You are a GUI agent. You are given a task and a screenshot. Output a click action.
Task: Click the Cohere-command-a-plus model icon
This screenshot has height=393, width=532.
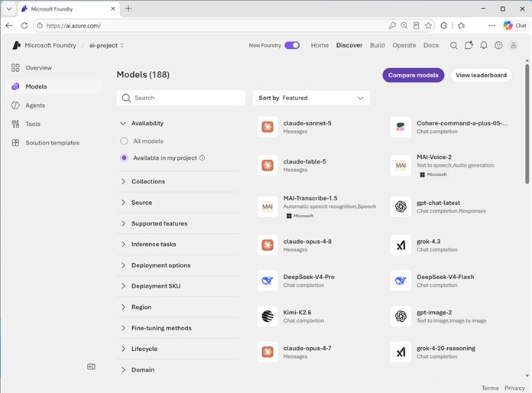(x=401, y=127)
